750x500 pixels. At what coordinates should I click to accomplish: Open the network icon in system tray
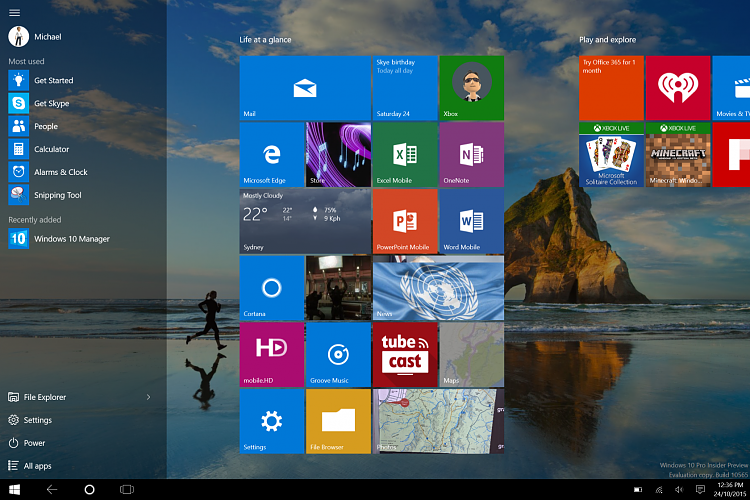(x=659, y=489)
